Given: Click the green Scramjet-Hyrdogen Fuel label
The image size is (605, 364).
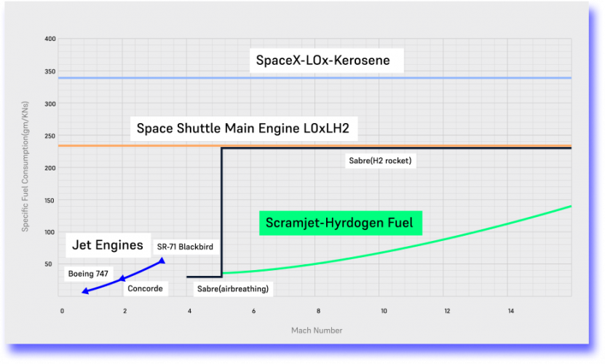Looking at the screenshot, I should click(x=340, y=223).
